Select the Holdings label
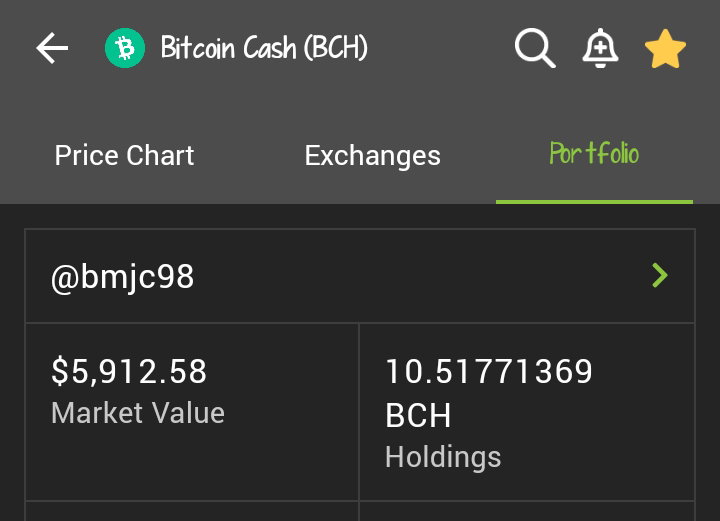This screenshot has height=521, width=720. pos(443,457)
